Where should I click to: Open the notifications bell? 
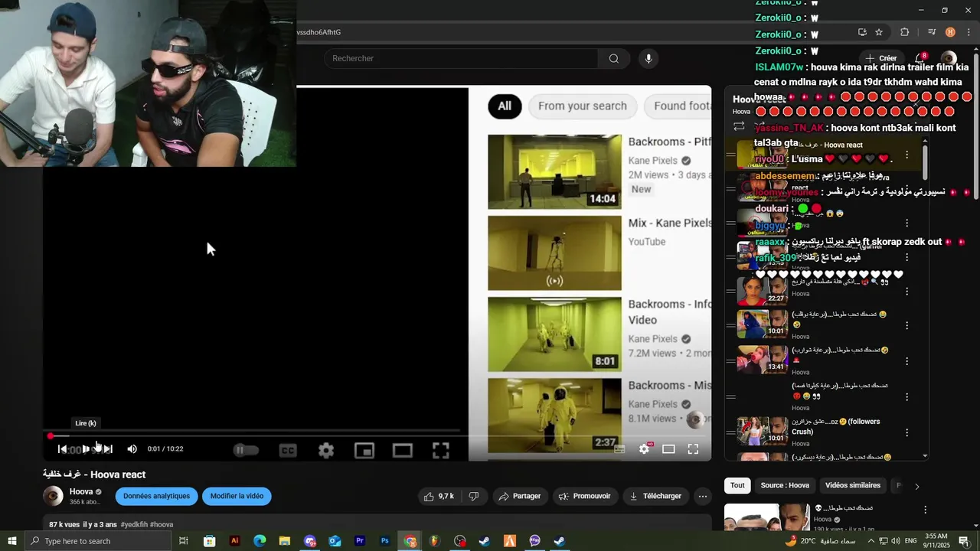coord(920,58)
